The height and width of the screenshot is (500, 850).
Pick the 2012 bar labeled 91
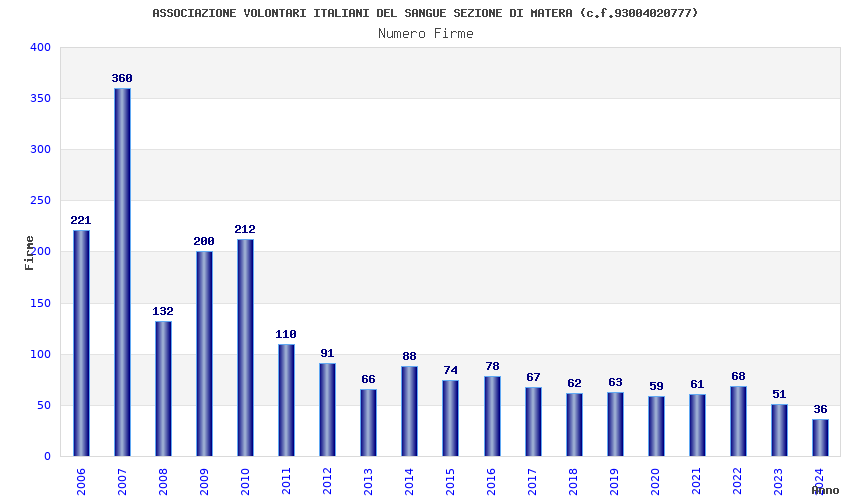pyautogui.click(x=327, y=410)
